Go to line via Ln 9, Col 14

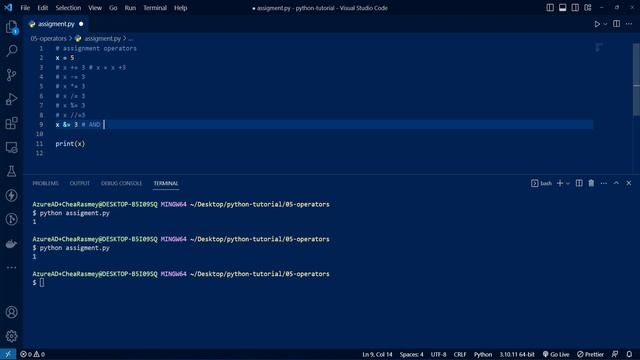pyautogui.click(x=377, y=354)
